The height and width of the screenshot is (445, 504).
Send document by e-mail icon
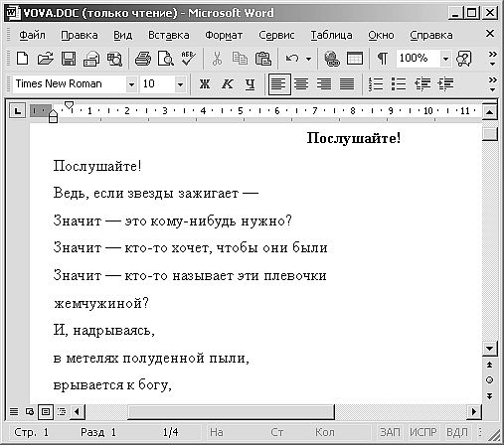point(91,59)
